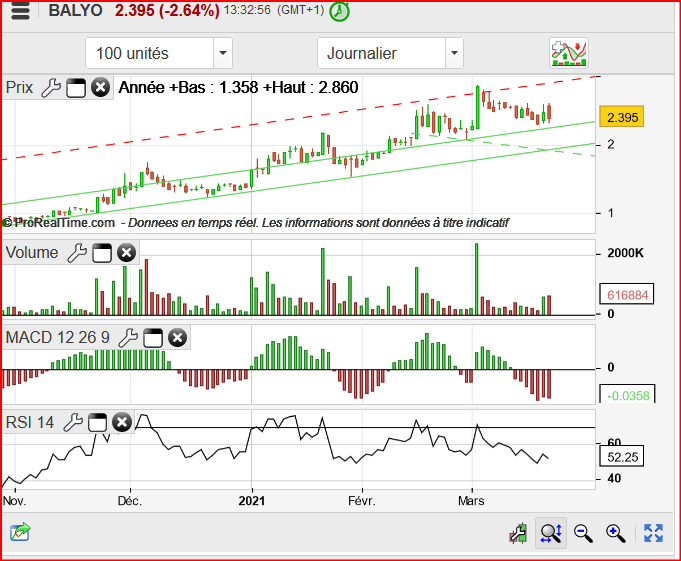Image resolution: width=681 pixels, height=561 pixels.
Task: Close the Volume indicator panel
Action: coord(127,253)
